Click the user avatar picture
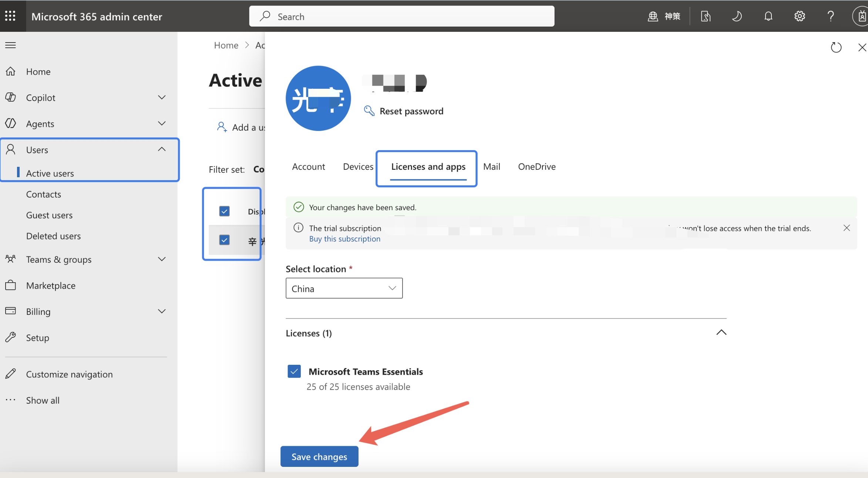This screenshot has height=478, width=868. click(x=318, y=98)
